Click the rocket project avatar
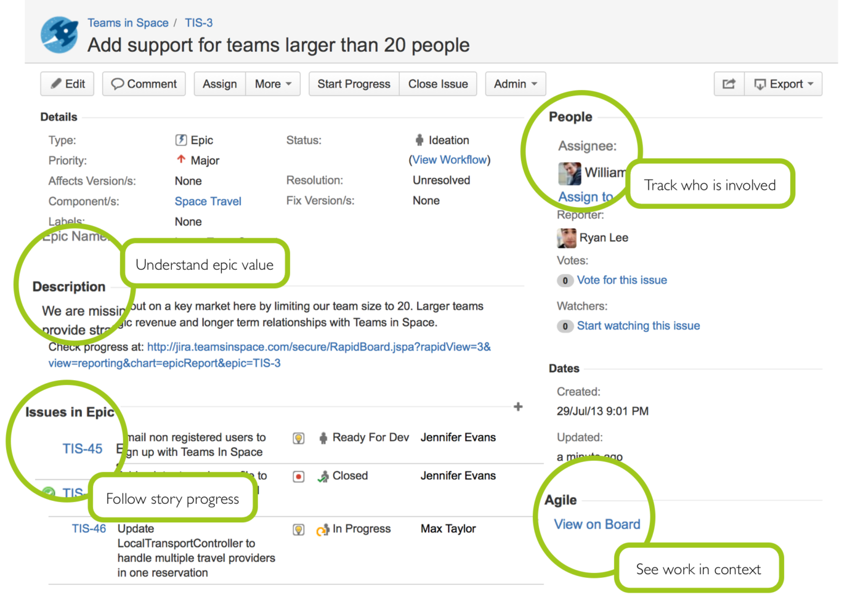Screen dimensions: 842x616 59,35
